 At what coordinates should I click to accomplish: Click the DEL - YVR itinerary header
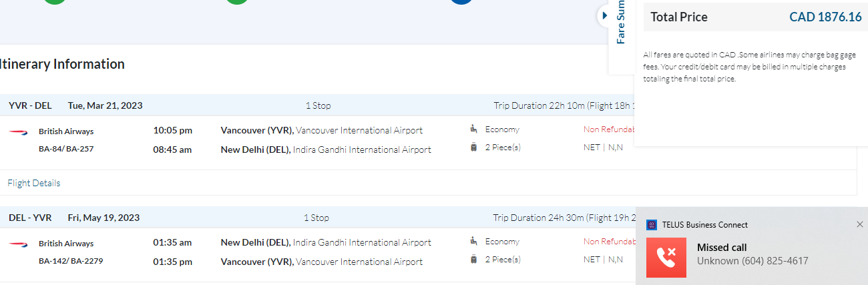point(30,218)
